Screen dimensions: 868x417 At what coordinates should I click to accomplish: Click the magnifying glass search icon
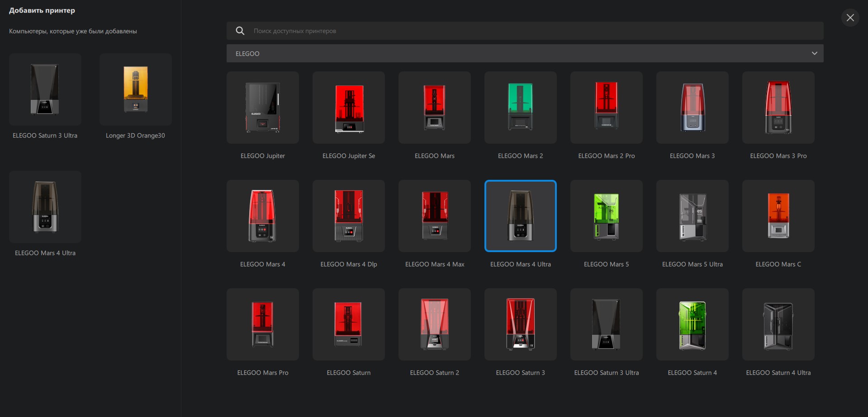click(240, 31)
